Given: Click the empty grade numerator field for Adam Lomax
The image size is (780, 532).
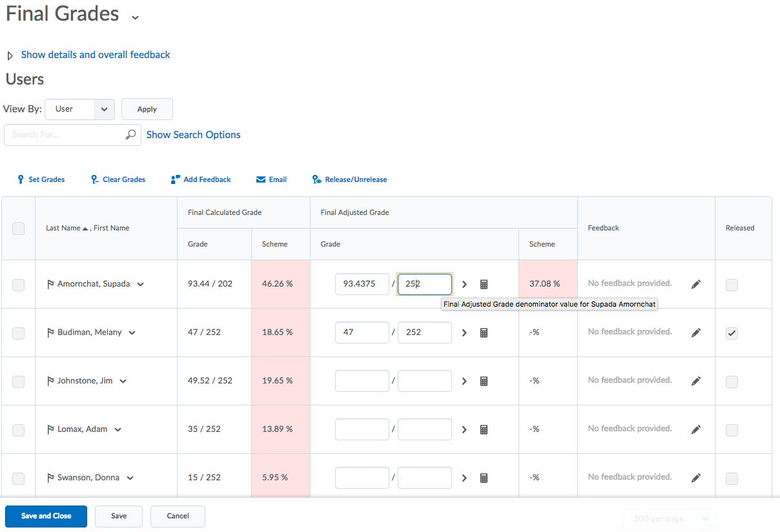Looking at the screenshot, I should click(x=362, y=429).
